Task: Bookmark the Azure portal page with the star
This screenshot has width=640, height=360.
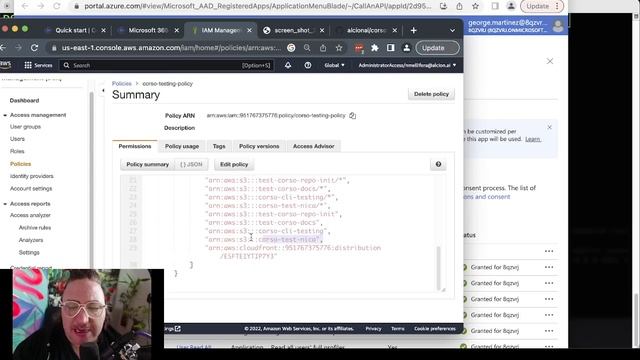Action: (x=475, y=6)
